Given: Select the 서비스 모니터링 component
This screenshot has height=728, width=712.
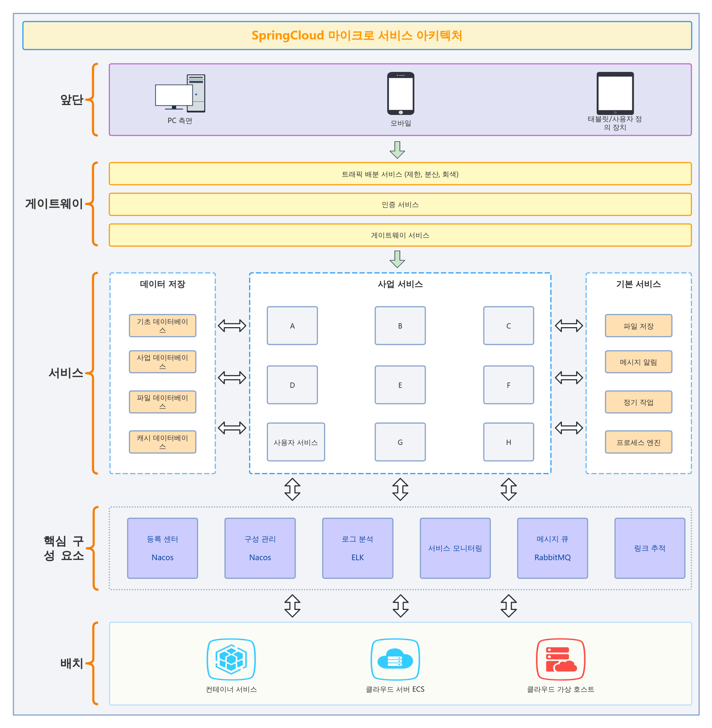Looking at the screenshot, I should tap(455, 548).
